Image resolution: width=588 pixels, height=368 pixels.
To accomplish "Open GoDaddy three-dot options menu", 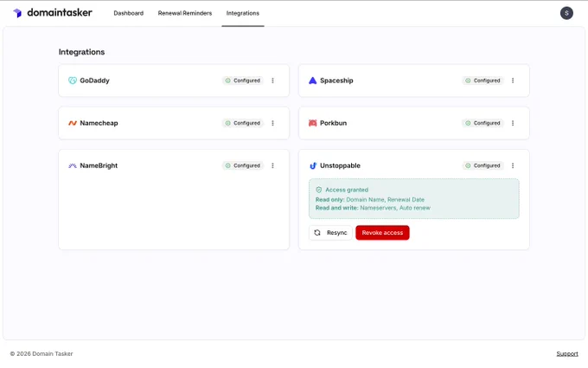I will 272,81.
